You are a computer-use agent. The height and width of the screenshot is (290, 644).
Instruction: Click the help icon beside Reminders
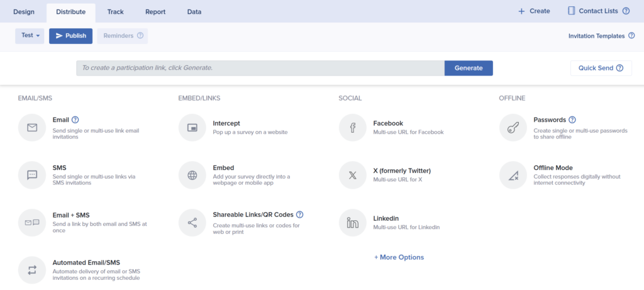click(x=140, y=36)
